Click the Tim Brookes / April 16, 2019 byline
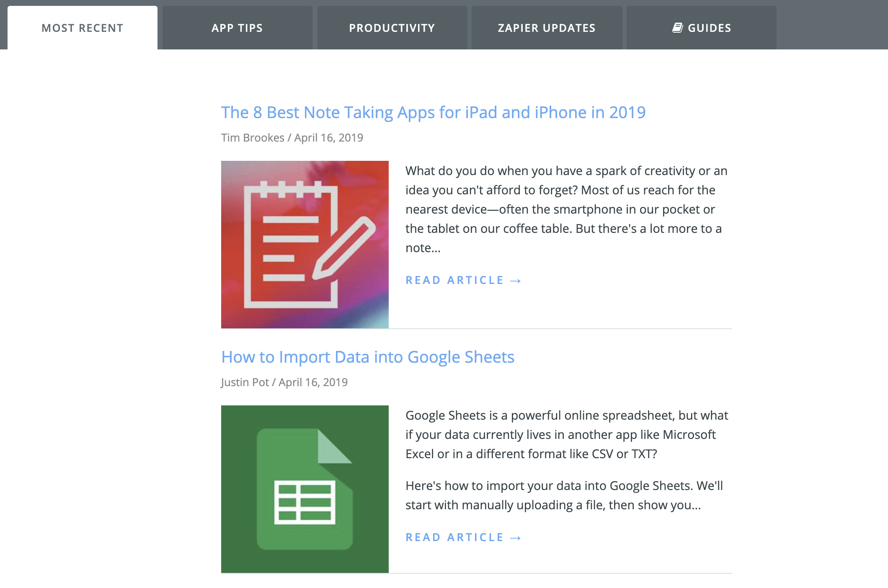The width and height of the screenshot is (888, 588). pos(292,137)
